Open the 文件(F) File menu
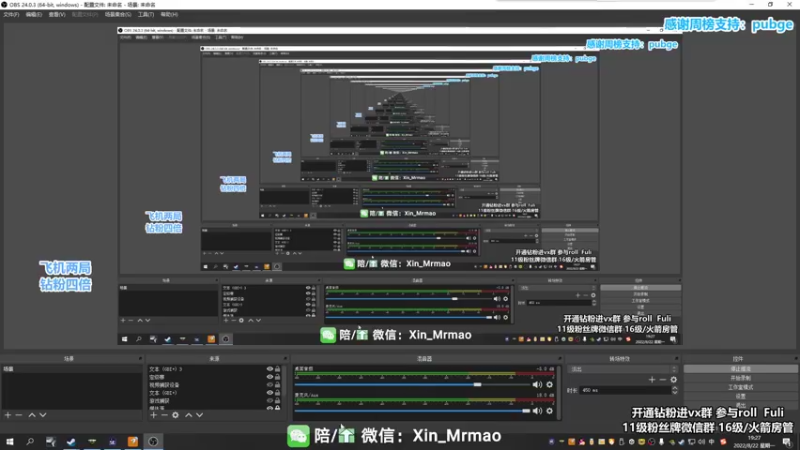 click(x=11, y=14)
